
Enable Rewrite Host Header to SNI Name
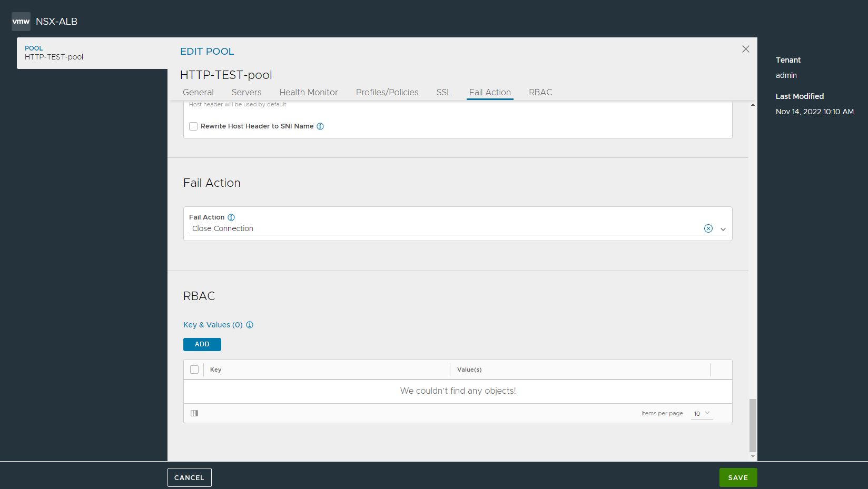(x=193, y=126)
